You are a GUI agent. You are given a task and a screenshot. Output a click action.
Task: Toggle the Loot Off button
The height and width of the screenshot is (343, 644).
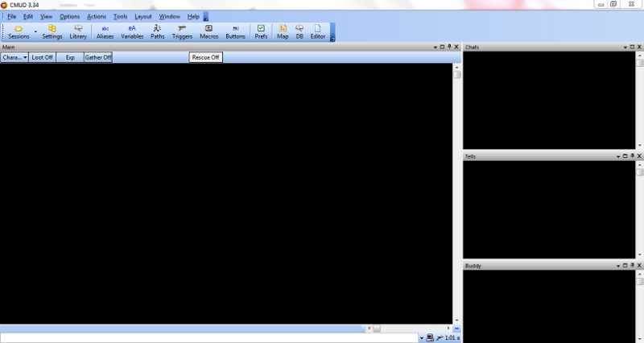coord(43,58)
